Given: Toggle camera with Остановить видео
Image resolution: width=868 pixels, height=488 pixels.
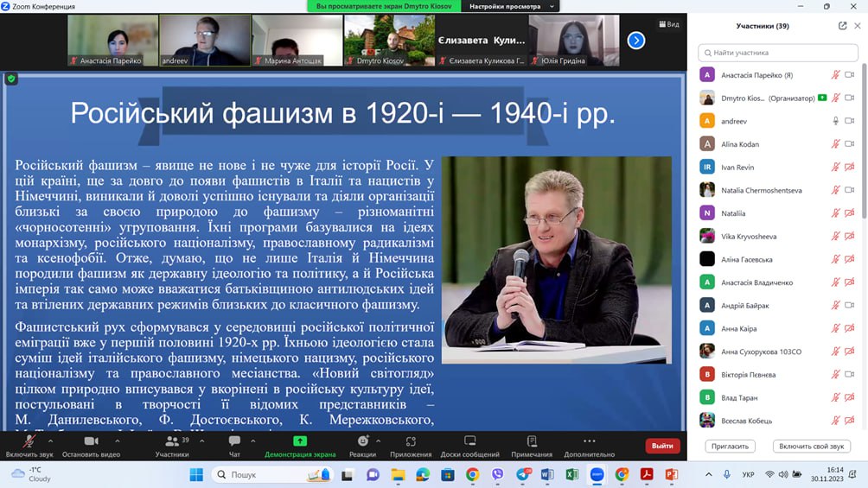Looking at the screenshot, I should pyautogui.click(x=91, y=441).
